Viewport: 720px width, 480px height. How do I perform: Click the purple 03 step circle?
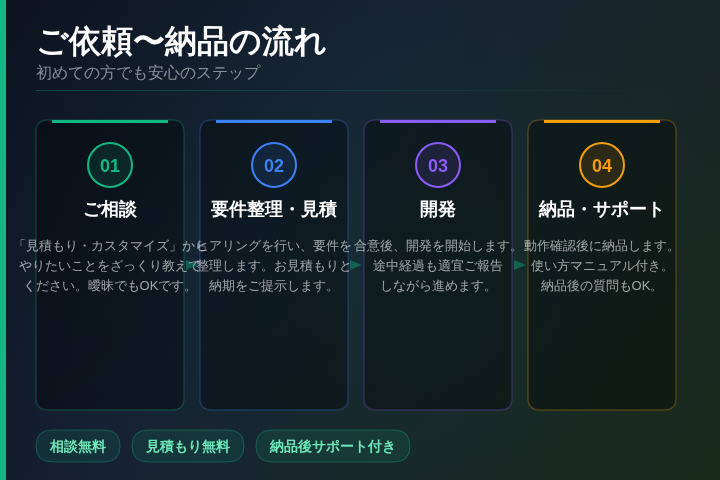[438, 165]
